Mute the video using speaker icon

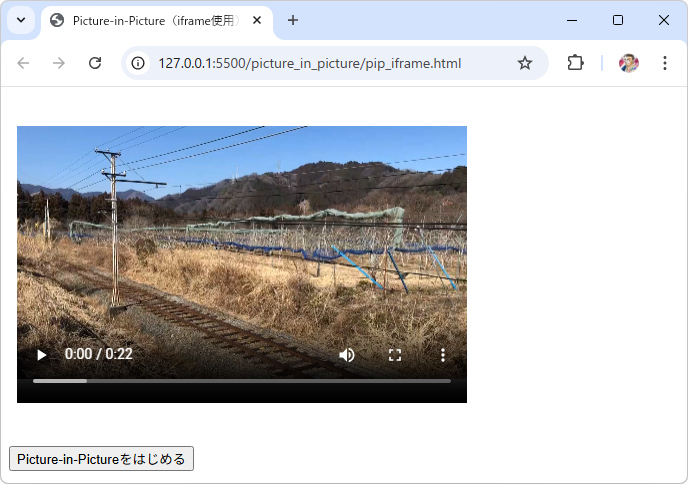[347, 355]
